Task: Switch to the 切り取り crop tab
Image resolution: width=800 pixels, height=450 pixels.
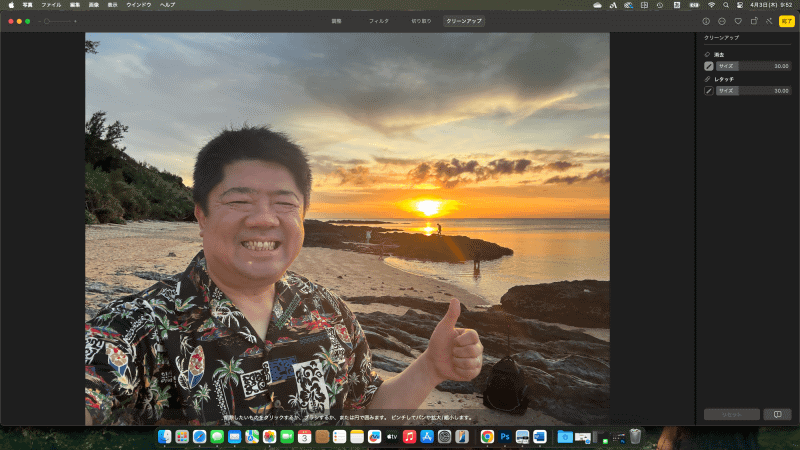Action: coord(421,21)
